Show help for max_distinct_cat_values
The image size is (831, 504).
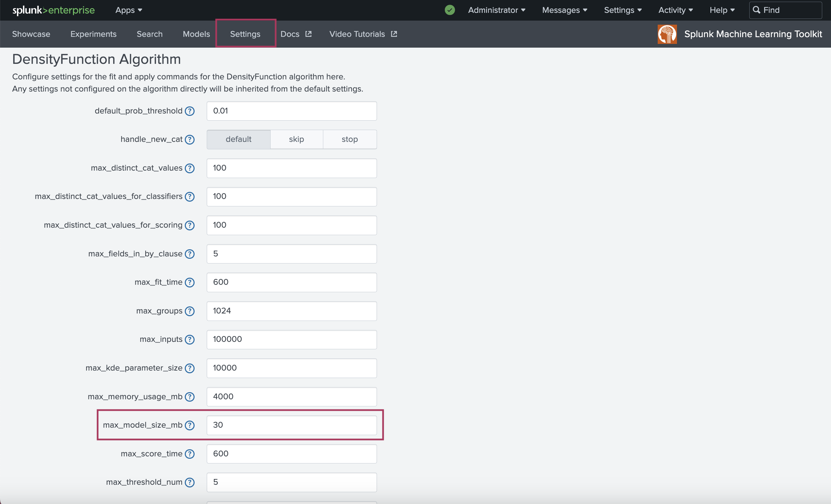[190, 168]
